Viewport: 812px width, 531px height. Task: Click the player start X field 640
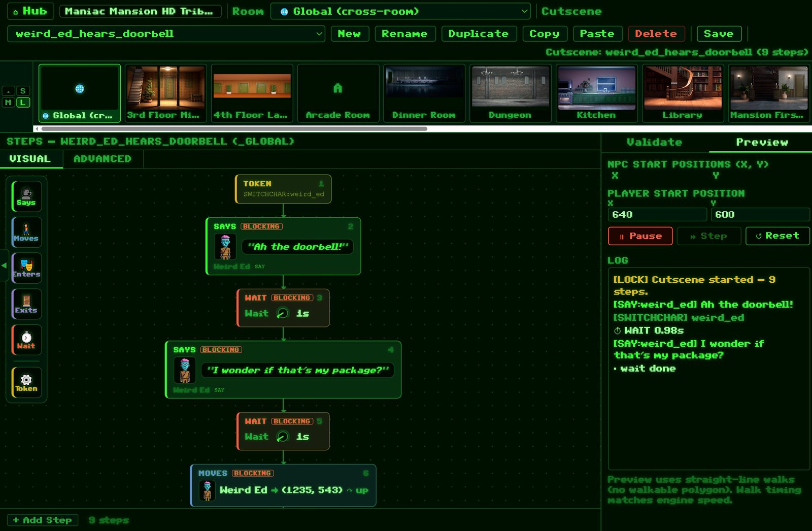point(657,214)
